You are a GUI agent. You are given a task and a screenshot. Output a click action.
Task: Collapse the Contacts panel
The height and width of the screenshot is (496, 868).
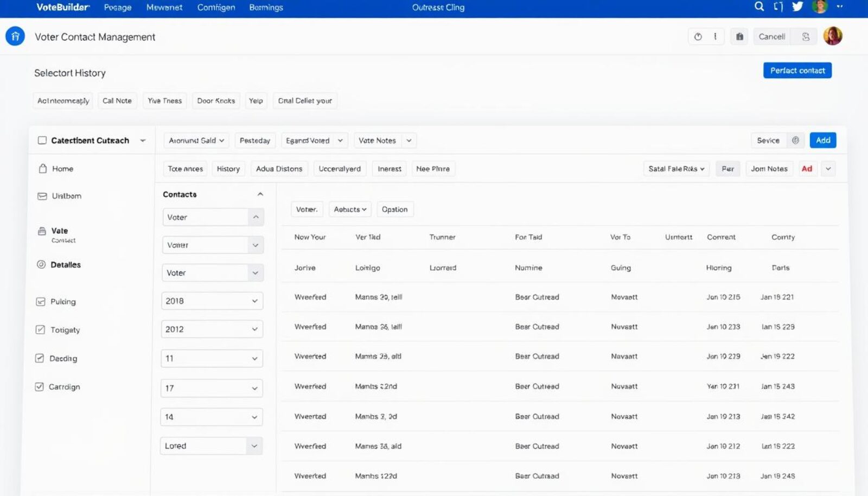tap(261, 194)
